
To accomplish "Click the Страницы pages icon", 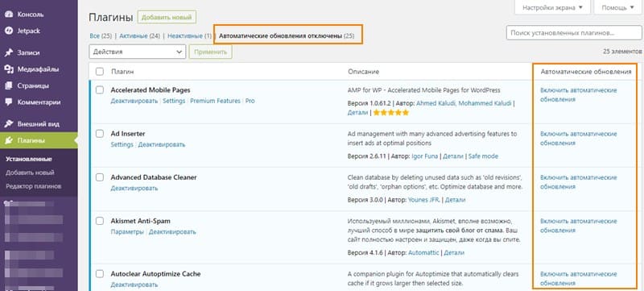I will (9, 86).
